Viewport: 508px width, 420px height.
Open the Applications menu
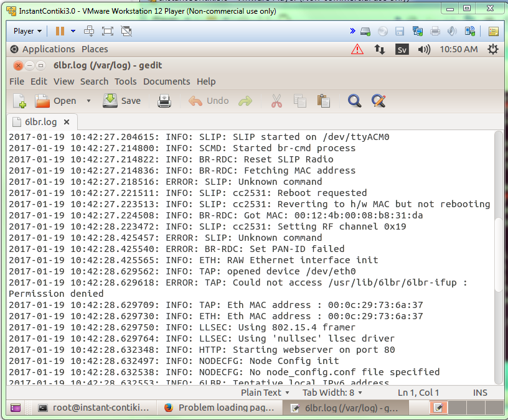pyautogui.click(x=49, y=49)
